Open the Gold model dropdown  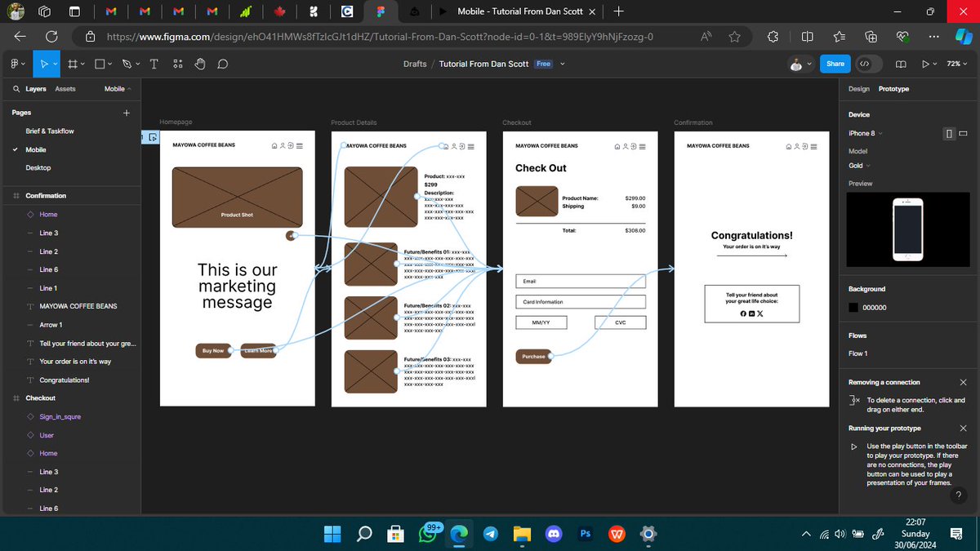[859, 165]
